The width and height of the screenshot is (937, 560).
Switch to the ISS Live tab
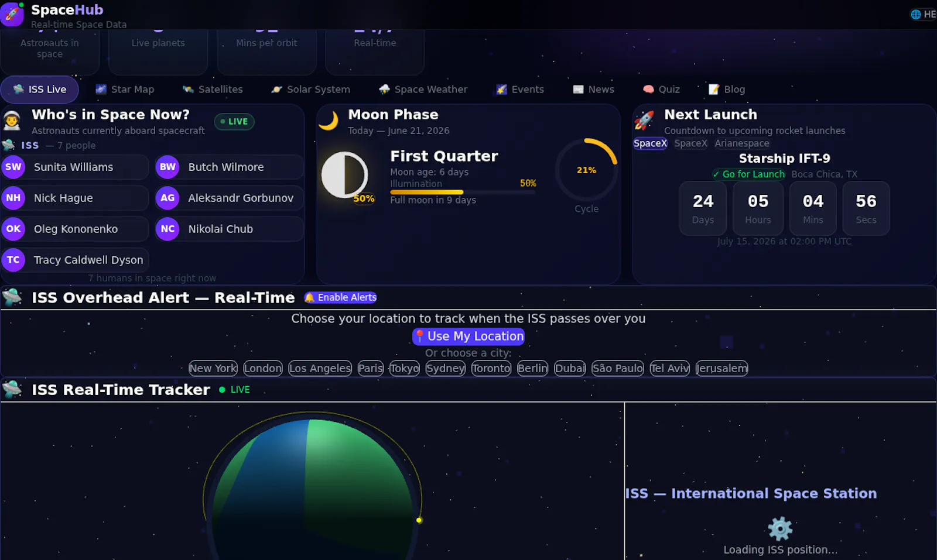tap(40, 90)
